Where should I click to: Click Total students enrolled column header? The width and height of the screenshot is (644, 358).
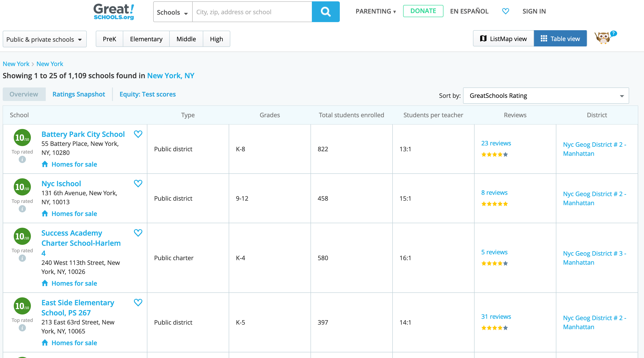(351, 115)
